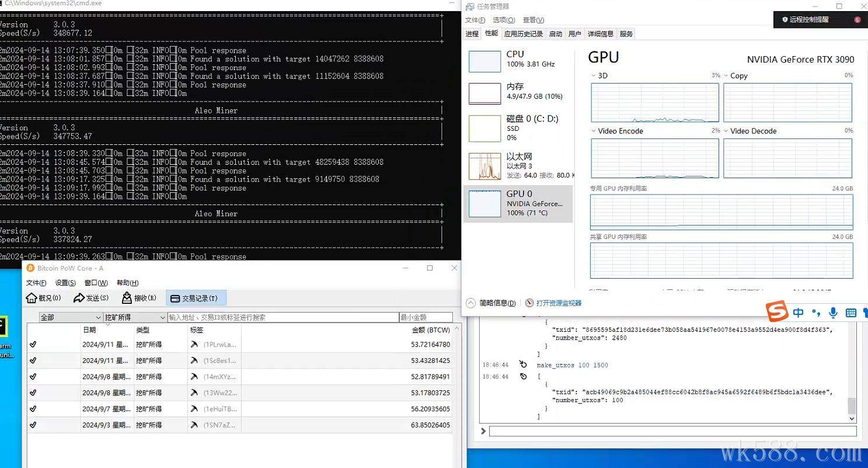Image resolution: width=868 pixels, height=468 pixels.
Task: Open 查看 menu in Task Manager
Action: point(534,20)
